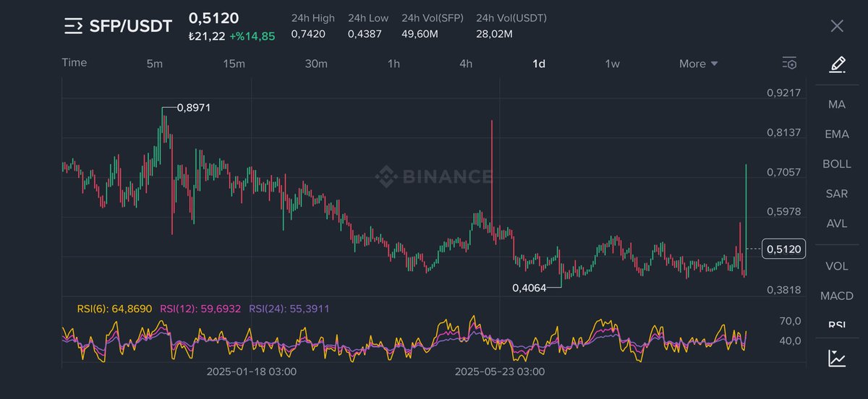Screen dimensions: 868x399
Task: Select the 1d timeframe
Action: point(539,64)
